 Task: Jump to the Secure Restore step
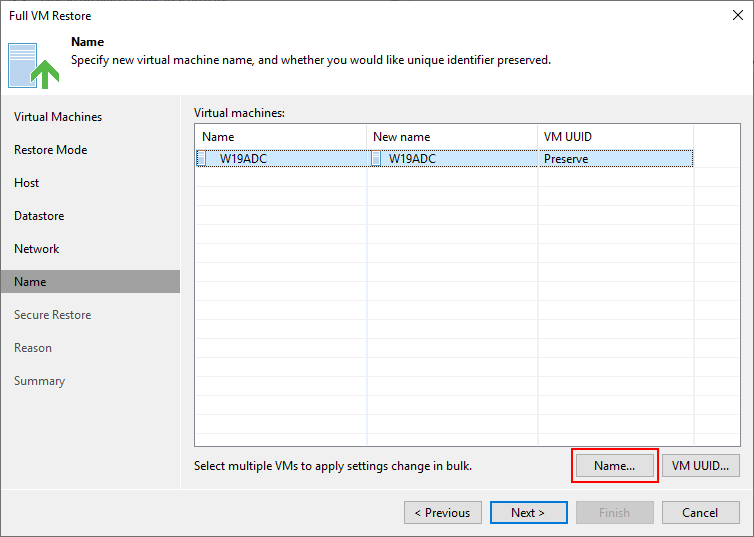(52, 315)
